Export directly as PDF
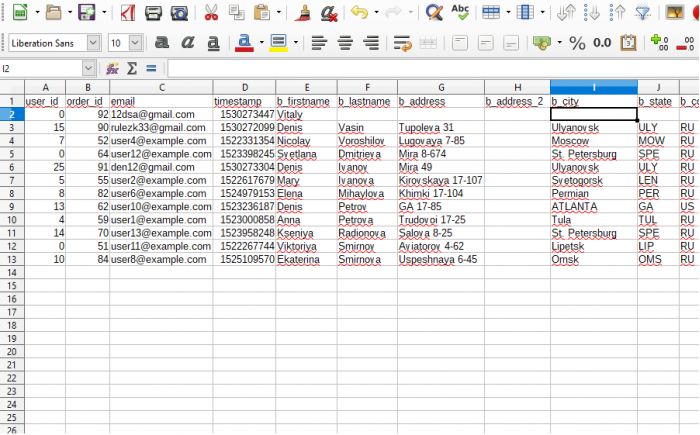Viewport: 700px width, 435px height. 128,13
